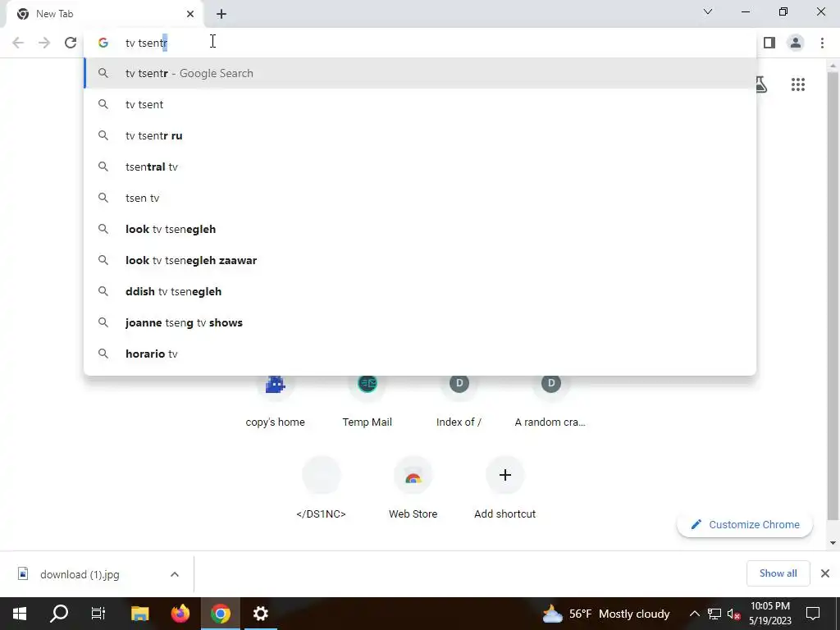Choose the 'horario tv' suggestion
The height and width of the screenshot is (630, 840).
[420, 354]
